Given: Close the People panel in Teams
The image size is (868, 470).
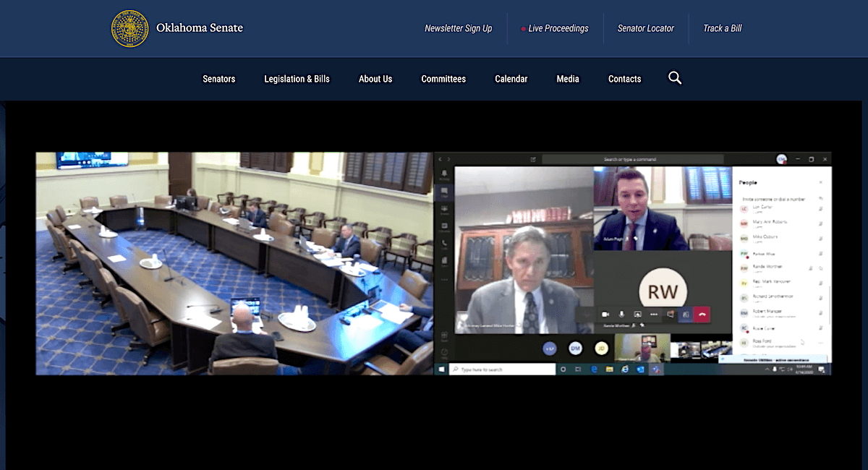Looking at the screenshot, I should (820, 183).
